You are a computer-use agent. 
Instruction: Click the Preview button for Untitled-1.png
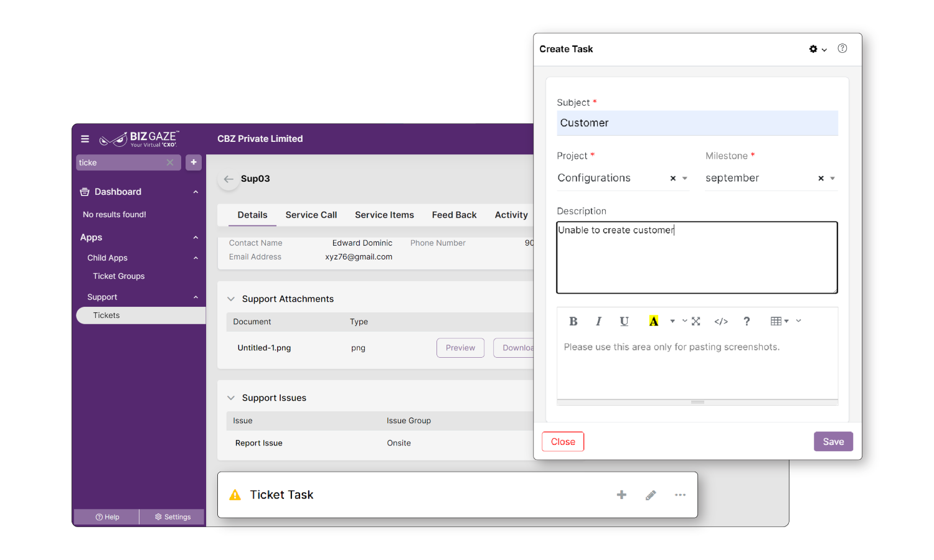click(460, 348)
